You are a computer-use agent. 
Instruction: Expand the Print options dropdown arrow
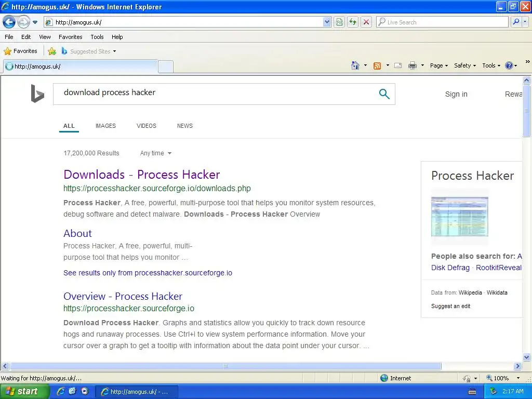pyautogui.click(x=422, y=65)
